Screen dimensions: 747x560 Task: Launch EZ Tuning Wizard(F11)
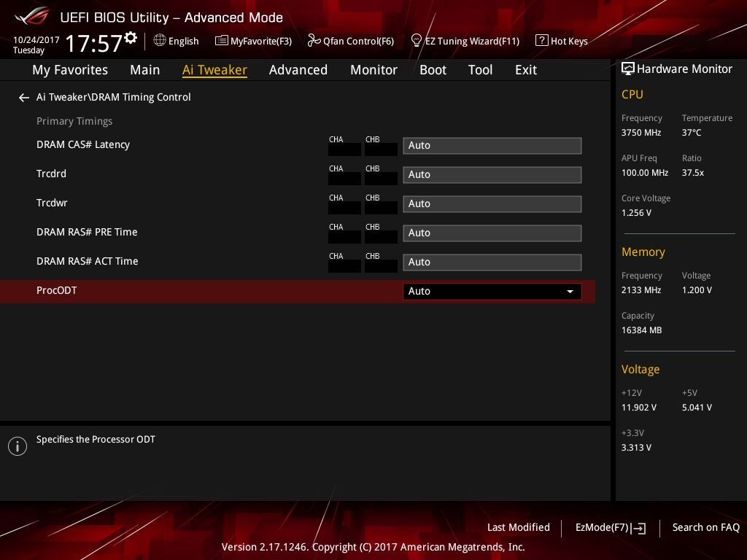click(465, 41)
